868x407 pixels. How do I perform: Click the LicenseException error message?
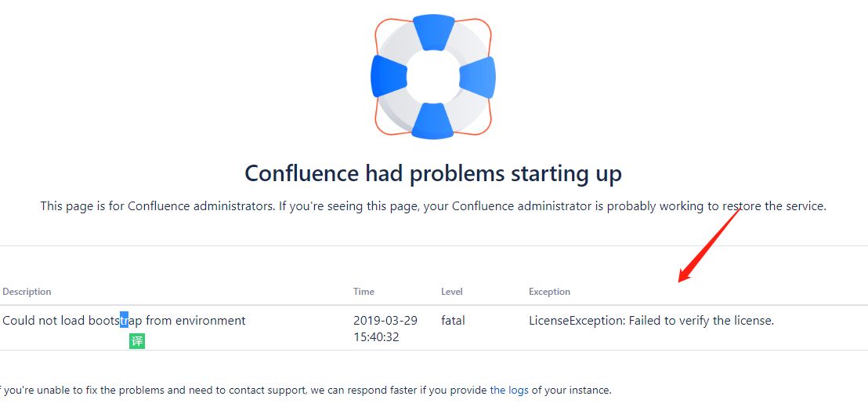(652, 321)
